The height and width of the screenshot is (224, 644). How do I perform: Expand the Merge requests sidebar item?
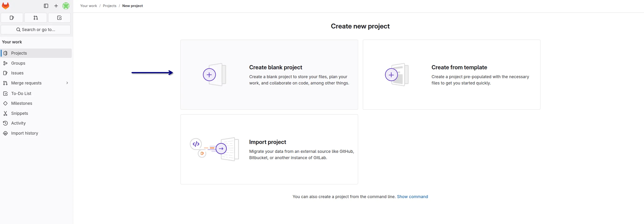click(67, 83)
